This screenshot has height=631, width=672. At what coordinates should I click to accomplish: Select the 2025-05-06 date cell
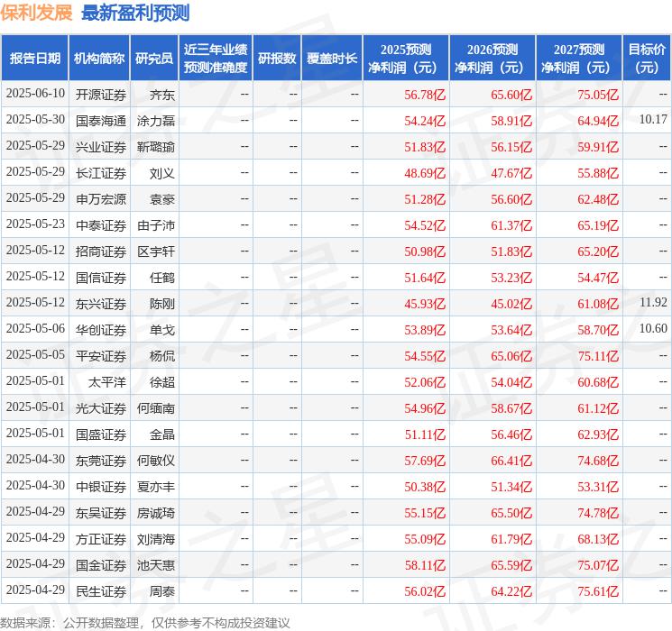tap(35, 328)
